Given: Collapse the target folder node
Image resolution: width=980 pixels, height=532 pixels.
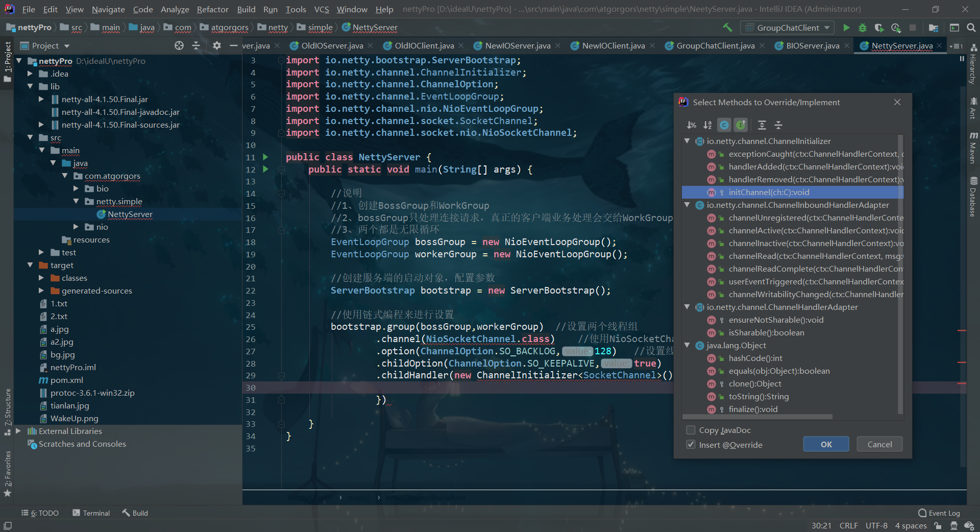Looking at the screenshot, I should click(x=30, y=265).
